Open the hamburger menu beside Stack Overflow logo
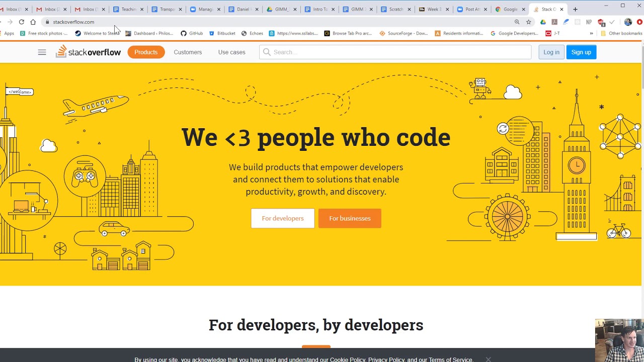 (x=42, y=52)
